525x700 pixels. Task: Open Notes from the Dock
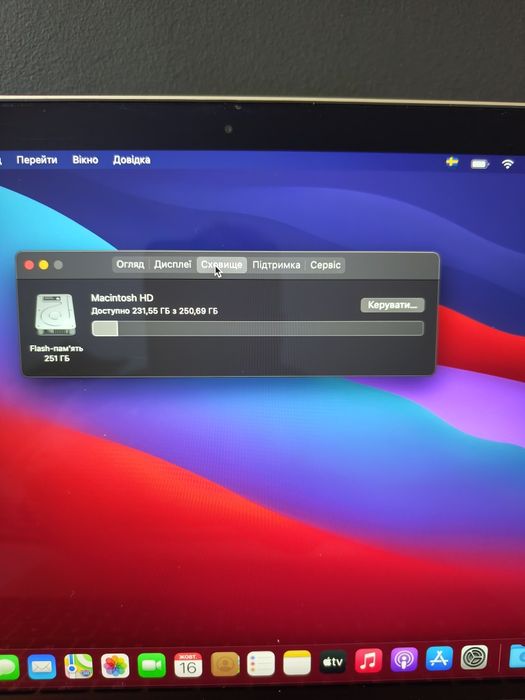pyautogui.click(x=297, y=663)
